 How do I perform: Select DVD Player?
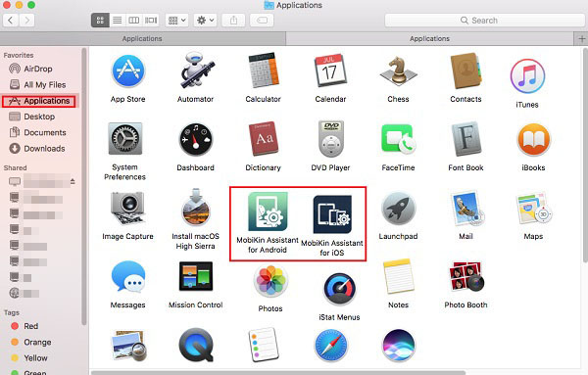(330, 139)
